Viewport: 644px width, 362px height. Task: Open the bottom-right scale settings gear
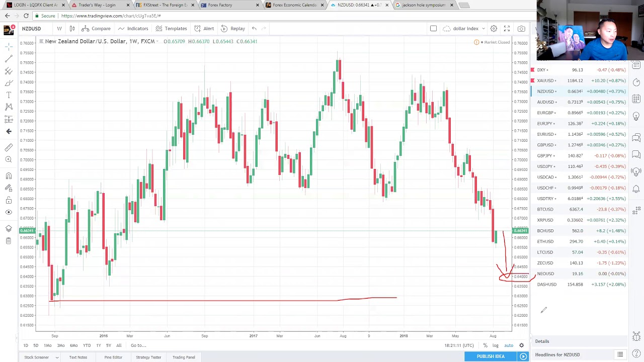tap(521, 345)
